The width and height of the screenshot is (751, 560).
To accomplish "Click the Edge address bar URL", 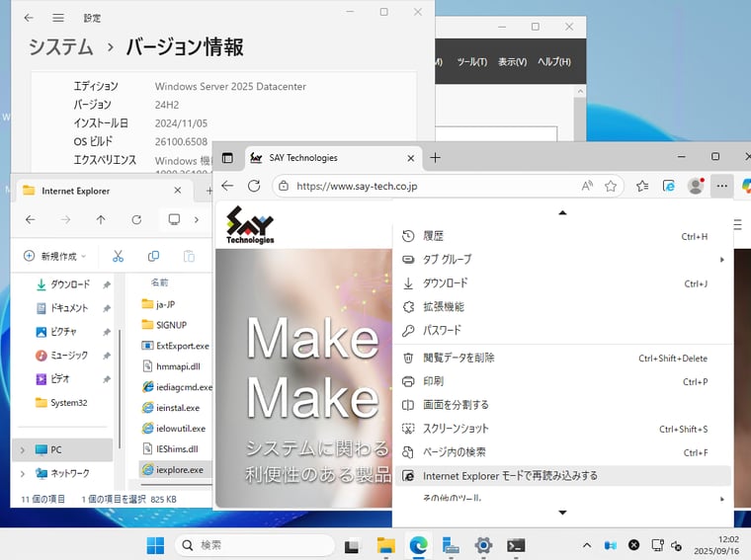I will [x=357, y=187].
